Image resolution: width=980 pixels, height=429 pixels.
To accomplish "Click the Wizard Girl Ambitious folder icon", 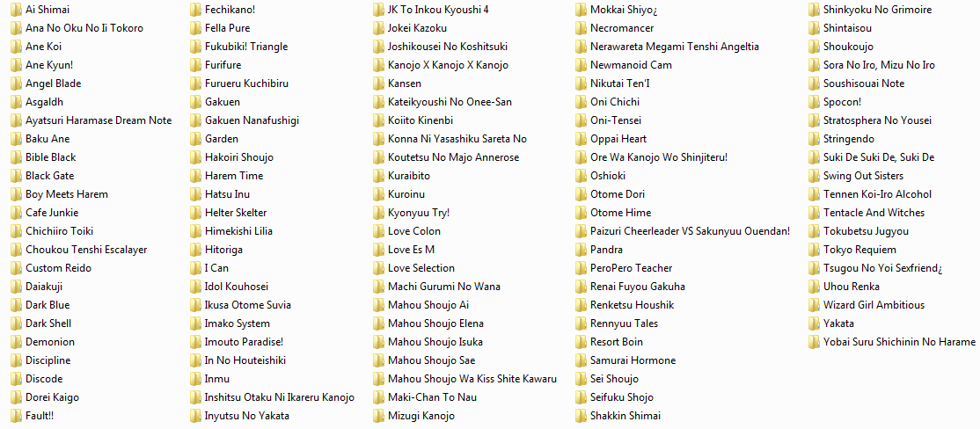I will [814, 305].
